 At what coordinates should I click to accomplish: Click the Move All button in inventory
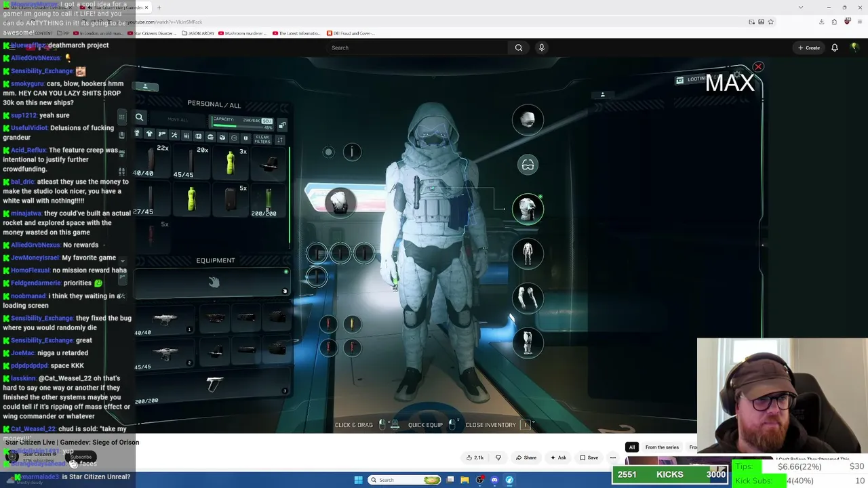point(178,120)
